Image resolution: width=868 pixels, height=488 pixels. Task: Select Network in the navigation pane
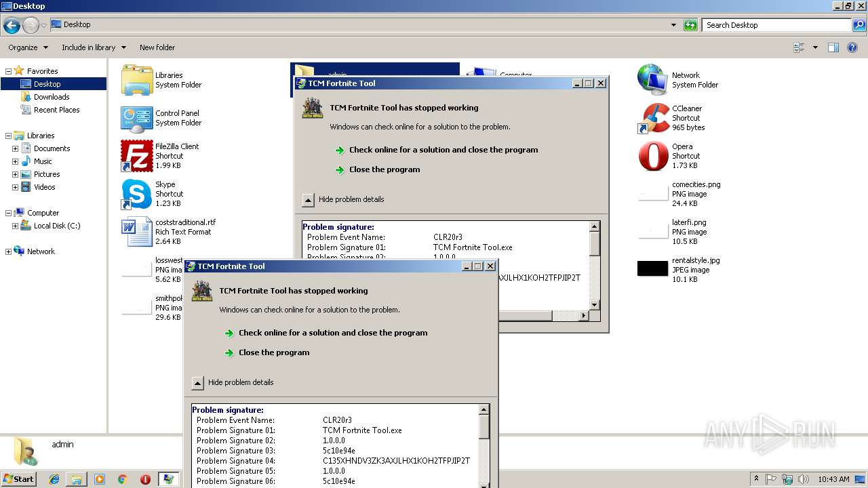click(41, 251)
